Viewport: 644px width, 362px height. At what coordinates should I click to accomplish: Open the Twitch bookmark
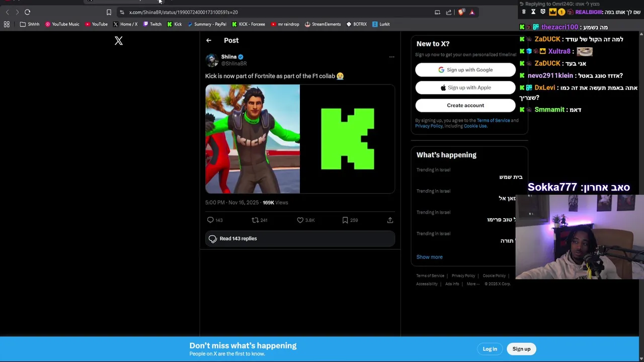pyautogui.click(x=152, y=24)
